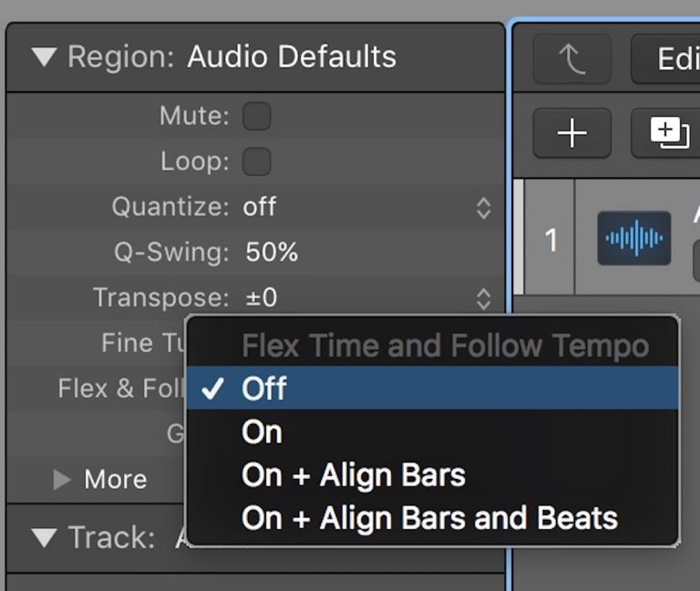Select On + Align Bars option
Image resolution: width=700 pixels, height=591 pixels.
(x=353, y=475)
